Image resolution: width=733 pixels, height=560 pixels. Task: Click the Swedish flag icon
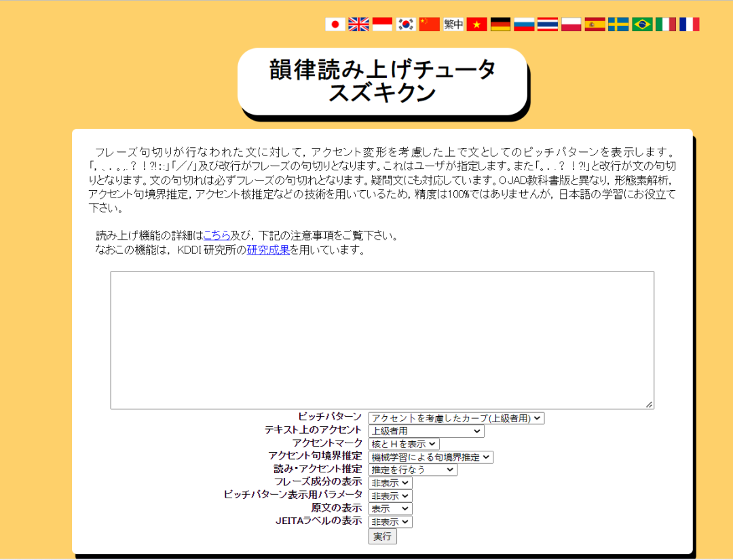[x=618, y=24]
